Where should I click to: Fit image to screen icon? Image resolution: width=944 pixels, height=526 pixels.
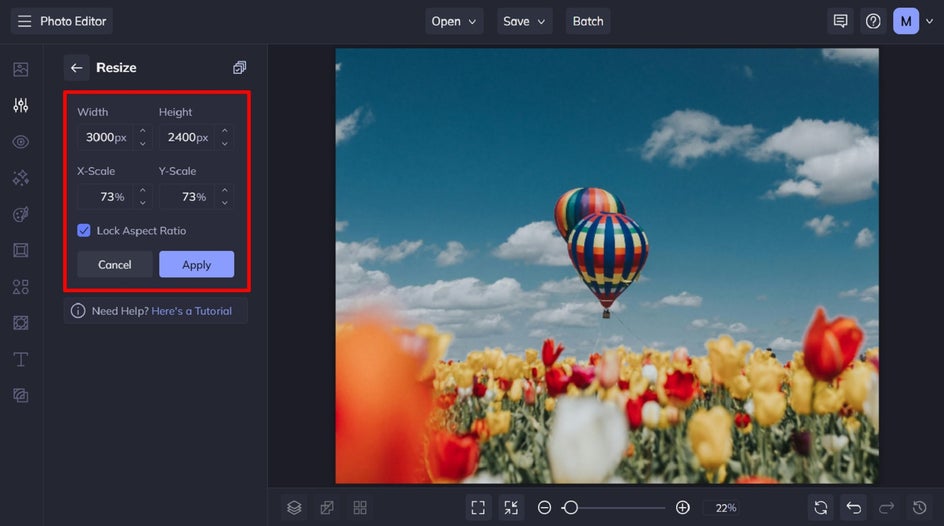(478, 508)
